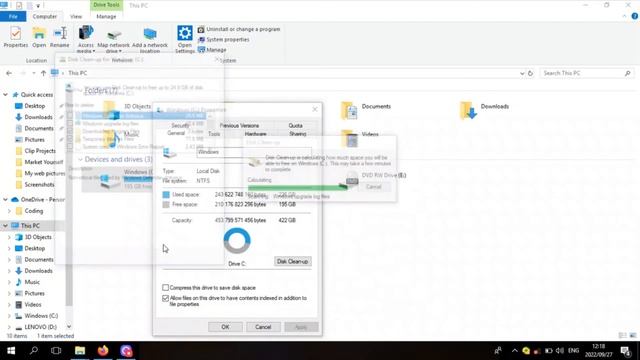Open the address bar history dropdown

(x=522, y=73)
